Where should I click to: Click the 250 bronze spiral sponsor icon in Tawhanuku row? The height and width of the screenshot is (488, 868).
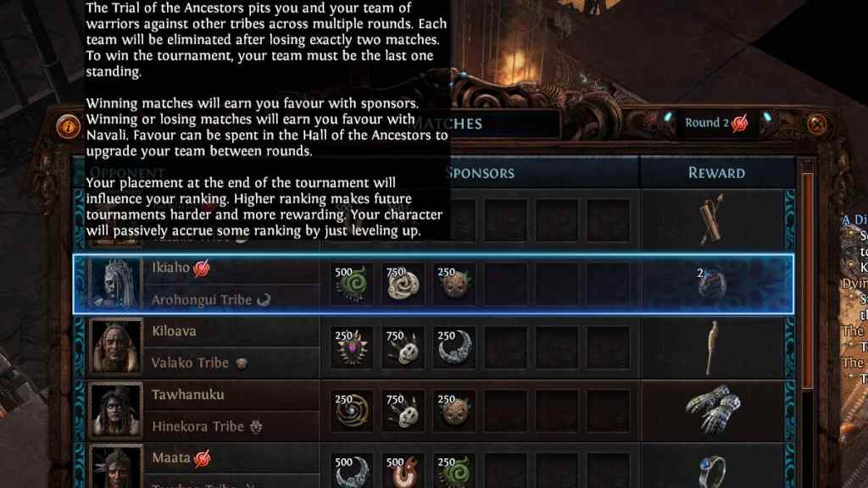[x=352, y=411]
